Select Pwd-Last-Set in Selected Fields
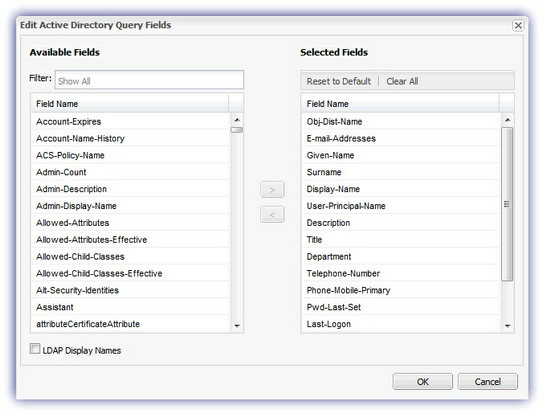This screenshot has height=414, width=543. pyautogui.click(x=401, y=307)
